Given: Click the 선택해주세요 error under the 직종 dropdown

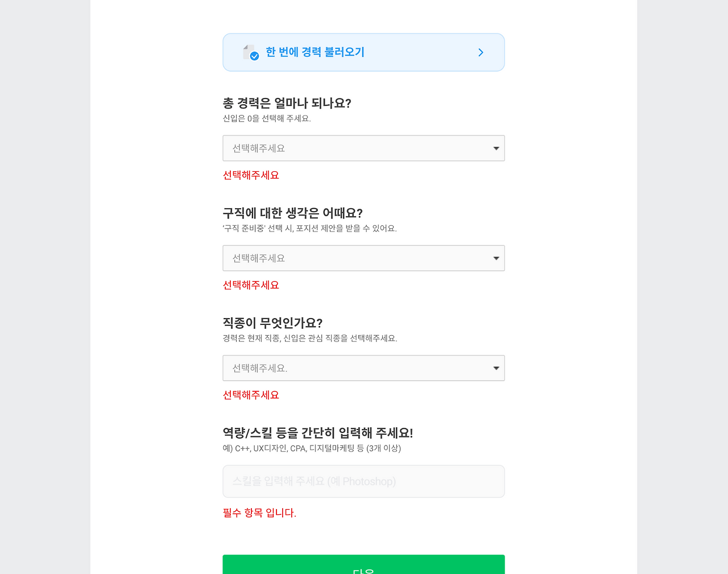Looking at the screenshot, I should pyautogui.click(x=251, y=395).
